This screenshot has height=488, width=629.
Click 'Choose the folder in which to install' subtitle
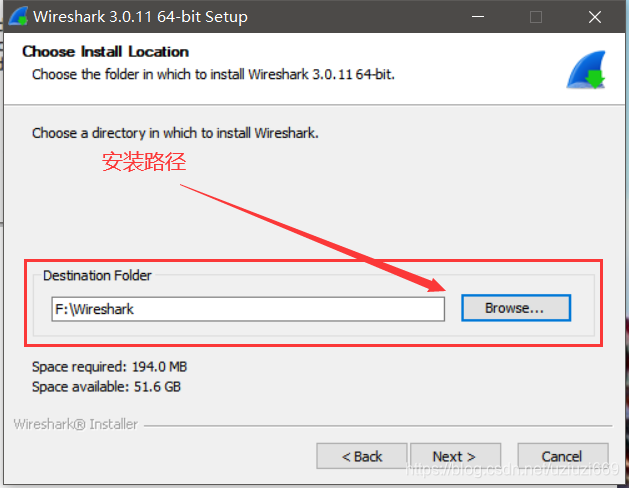coord(213,75)
